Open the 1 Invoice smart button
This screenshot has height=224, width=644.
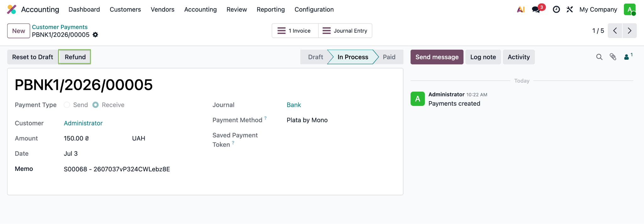pos(295,31)
